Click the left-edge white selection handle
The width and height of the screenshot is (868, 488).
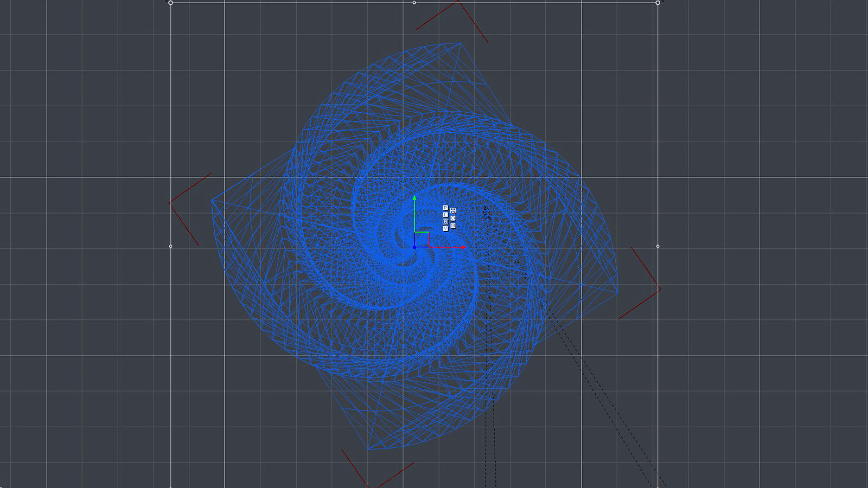170,246
